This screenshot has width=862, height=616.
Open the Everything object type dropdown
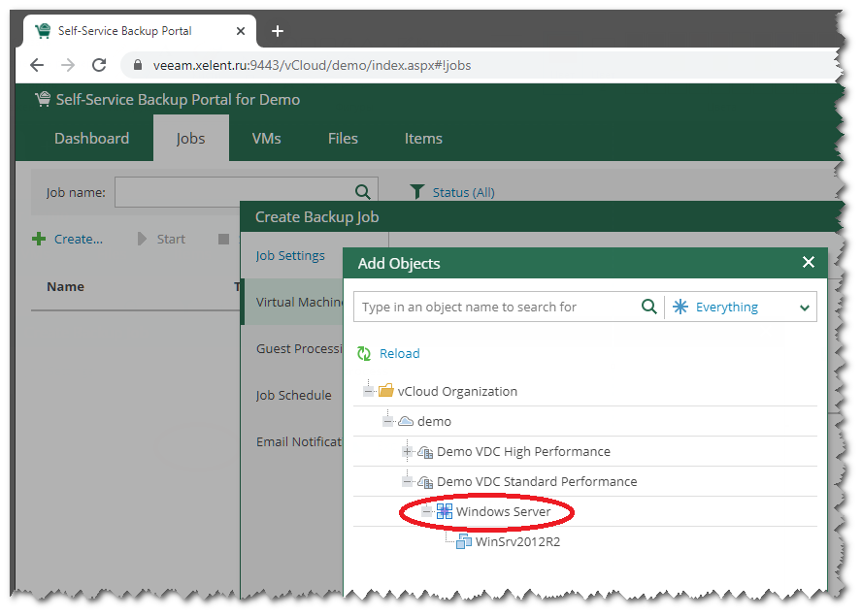pos(805,308)
